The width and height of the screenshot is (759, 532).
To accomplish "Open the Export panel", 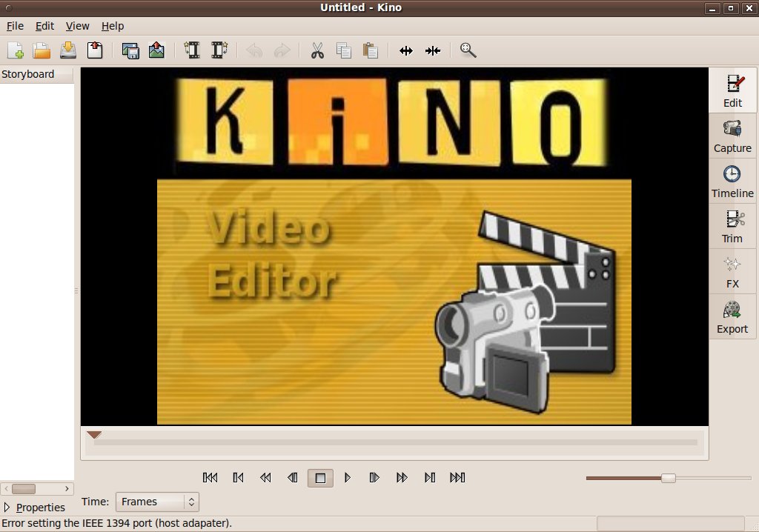I will pos(732,316).
